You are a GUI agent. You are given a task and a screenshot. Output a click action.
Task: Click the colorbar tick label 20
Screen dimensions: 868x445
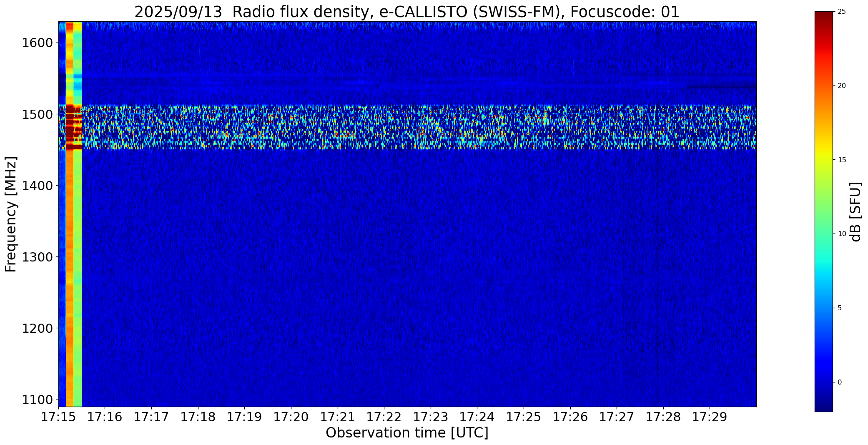click(x=842, y=85)
